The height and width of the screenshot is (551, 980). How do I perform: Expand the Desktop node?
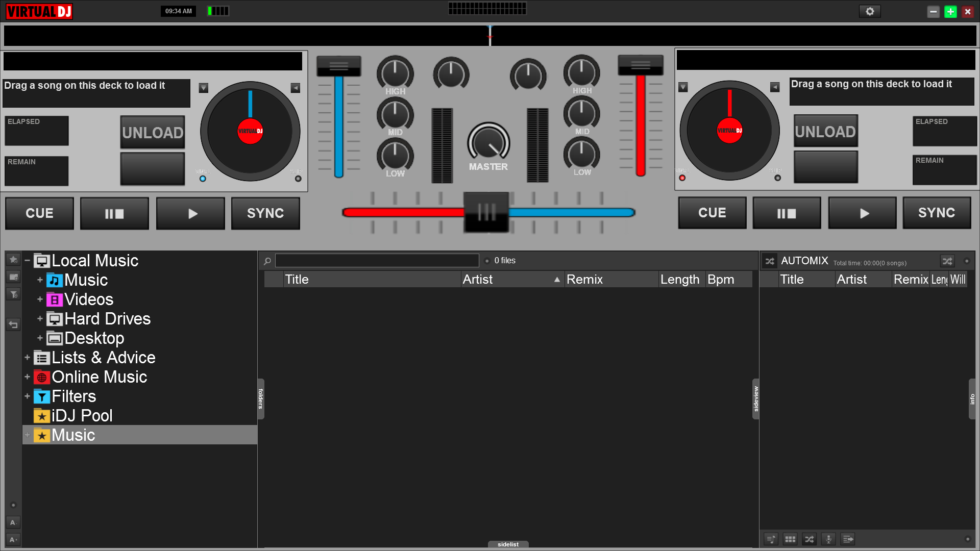point(40,338)
